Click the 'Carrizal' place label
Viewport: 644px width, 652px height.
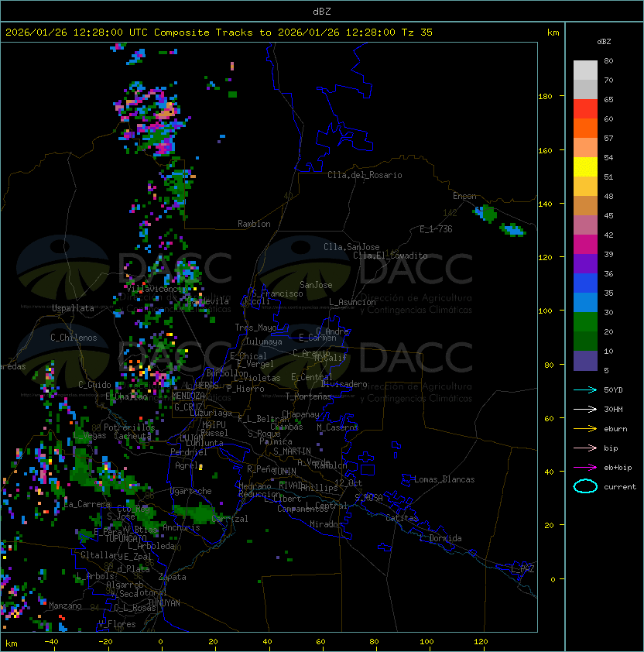(x=230, y=519)
